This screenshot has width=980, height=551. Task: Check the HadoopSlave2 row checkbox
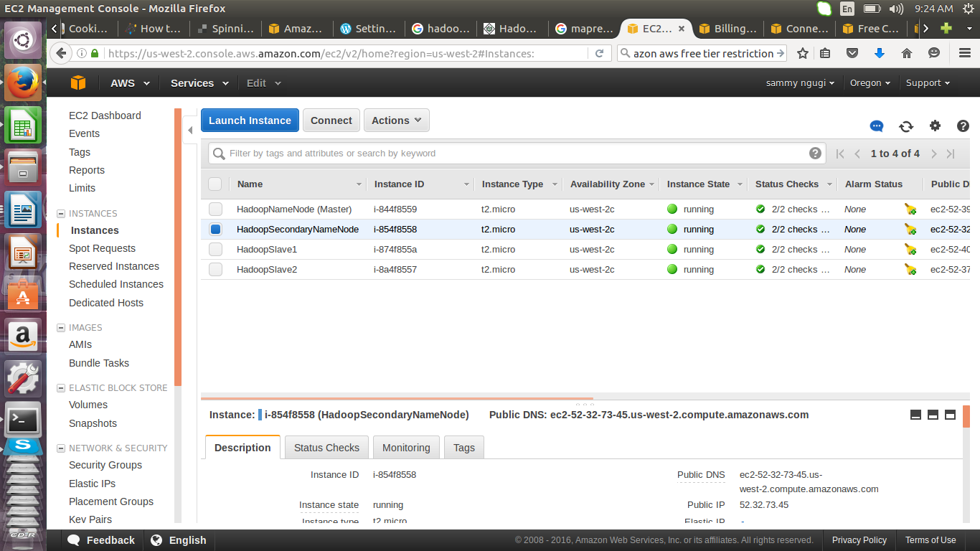coord(215,270)
